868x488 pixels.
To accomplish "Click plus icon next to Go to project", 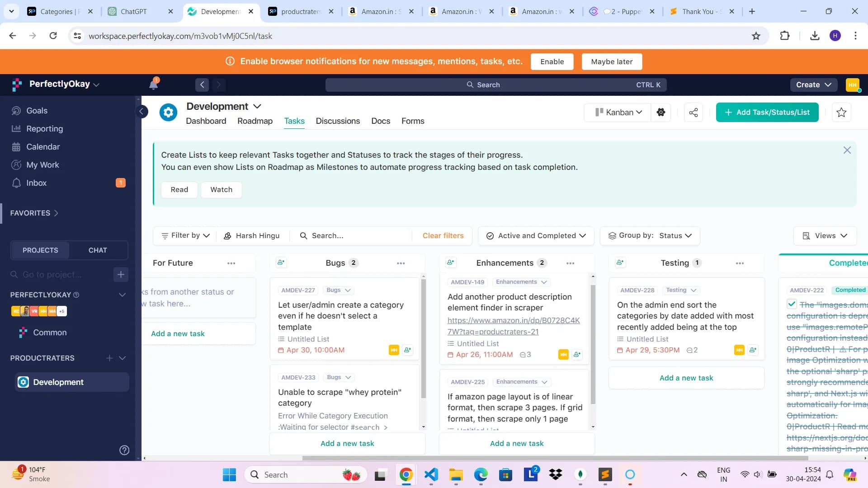I will (121, 274).
